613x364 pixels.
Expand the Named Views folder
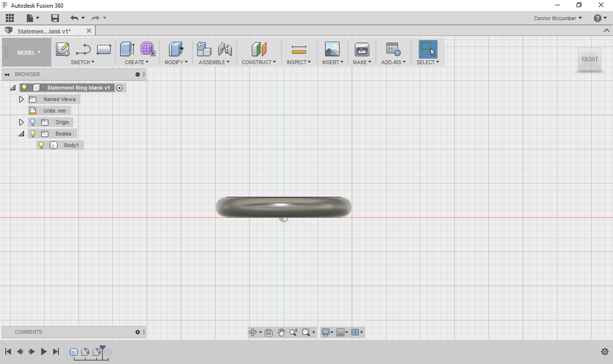point(21,99)
